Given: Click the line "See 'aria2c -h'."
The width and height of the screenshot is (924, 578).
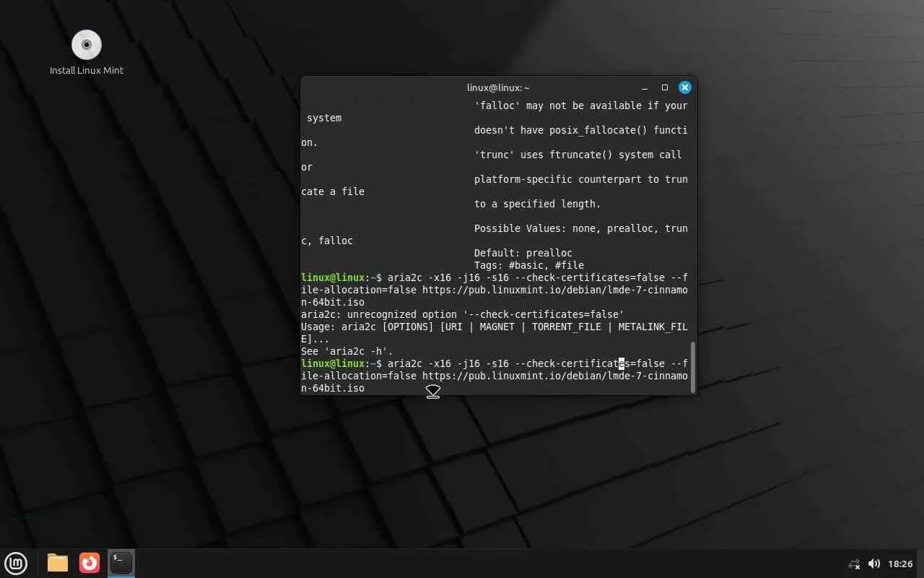Looking at the screenshot, I should coord(347,351).
